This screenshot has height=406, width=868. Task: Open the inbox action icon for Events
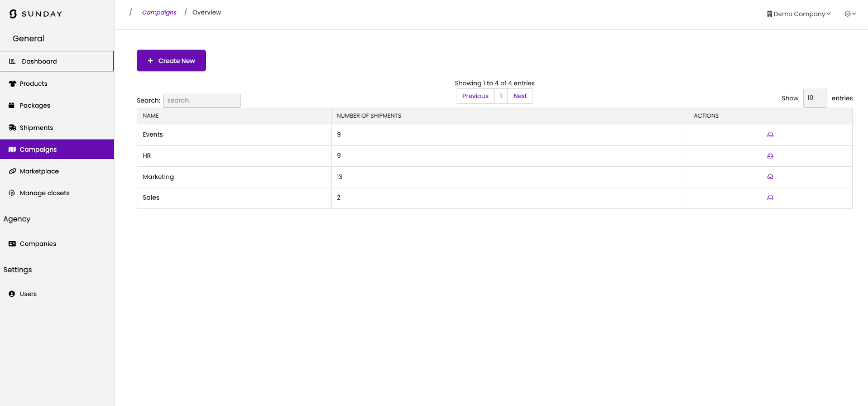coord(770,135)
